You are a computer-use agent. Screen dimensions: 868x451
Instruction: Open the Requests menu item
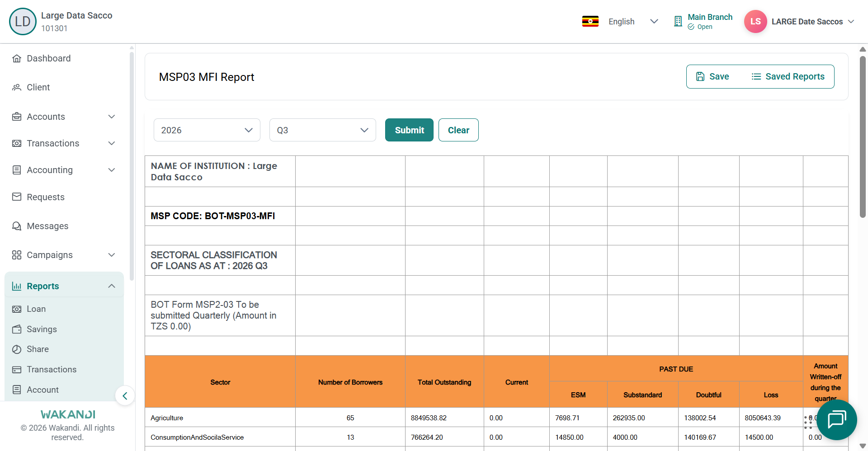pyautogui.click(x=46, y=197)
